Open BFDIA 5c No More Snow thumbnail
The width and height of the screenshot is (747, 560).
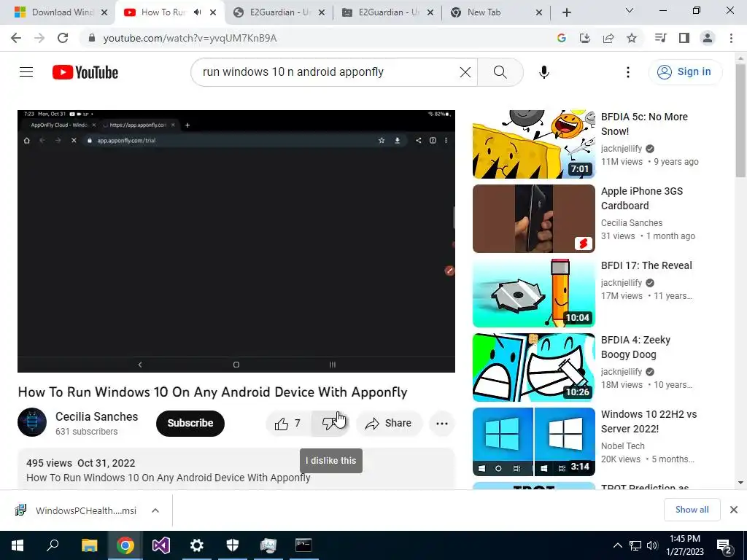[x=533, y=144]
